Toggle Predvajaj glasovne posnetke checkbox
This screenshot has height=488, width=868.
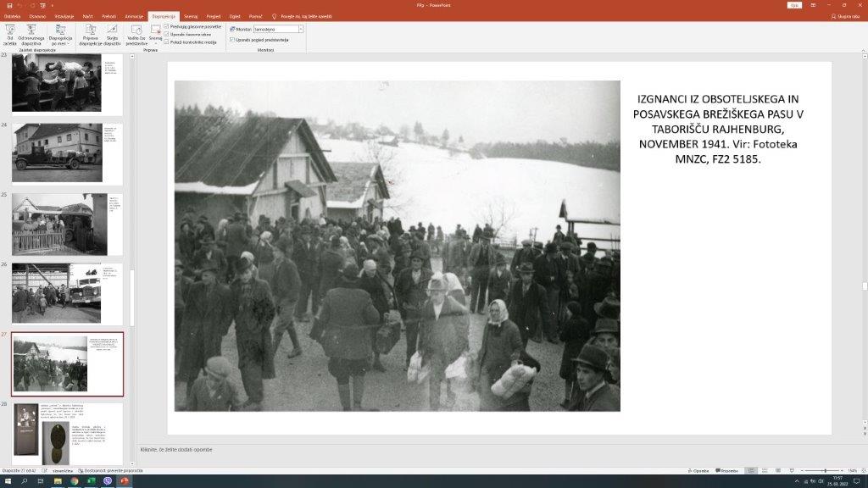click(167, 26)
